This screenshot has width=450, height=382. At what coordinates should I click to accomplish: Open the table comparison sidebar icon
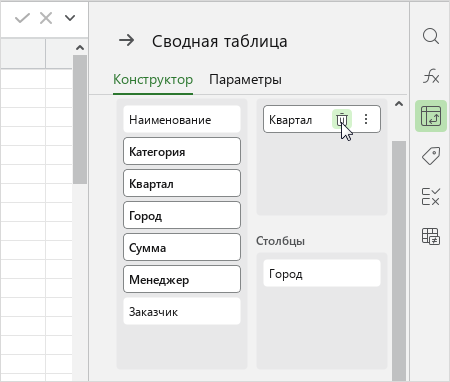tap(431, 236)
